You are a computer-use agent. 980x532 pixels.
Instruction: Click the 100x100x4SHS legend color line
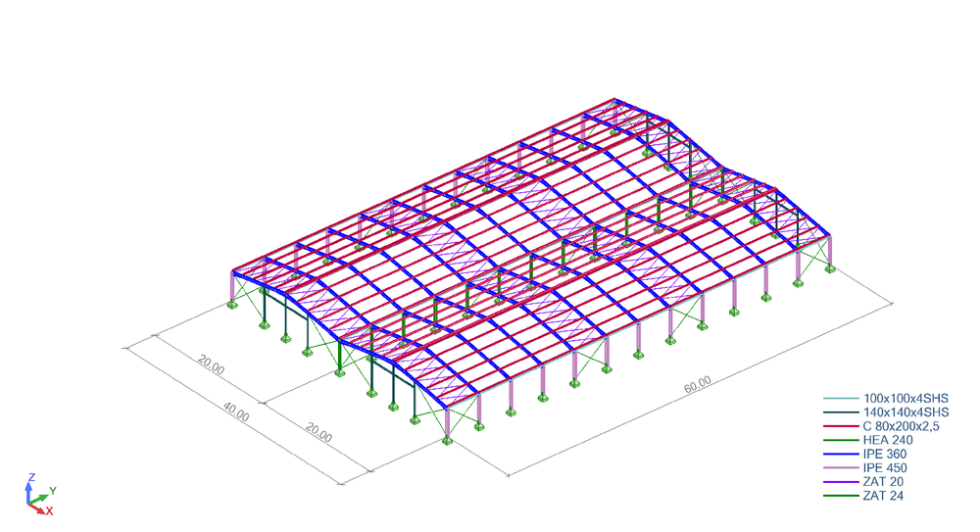[841, 398]
